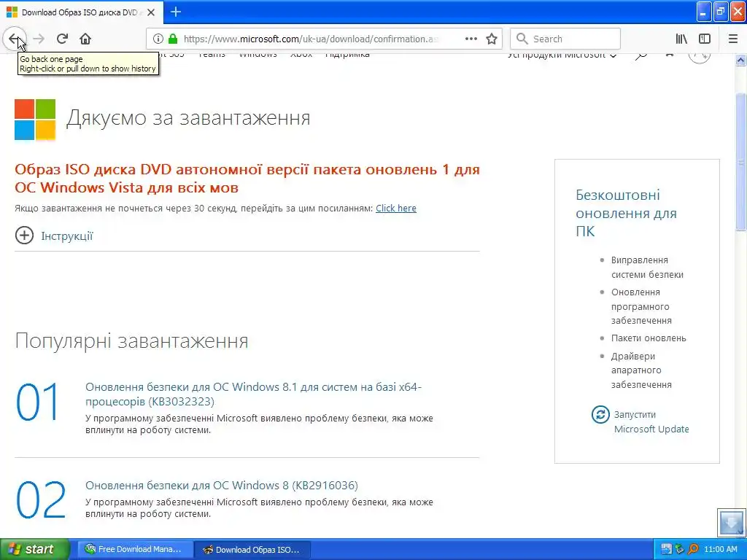Image resolution: width=747 pixels, height=560 pixels.
Task: Click the scroll up arrow of page scrollbar
Action: coord(740,60)
